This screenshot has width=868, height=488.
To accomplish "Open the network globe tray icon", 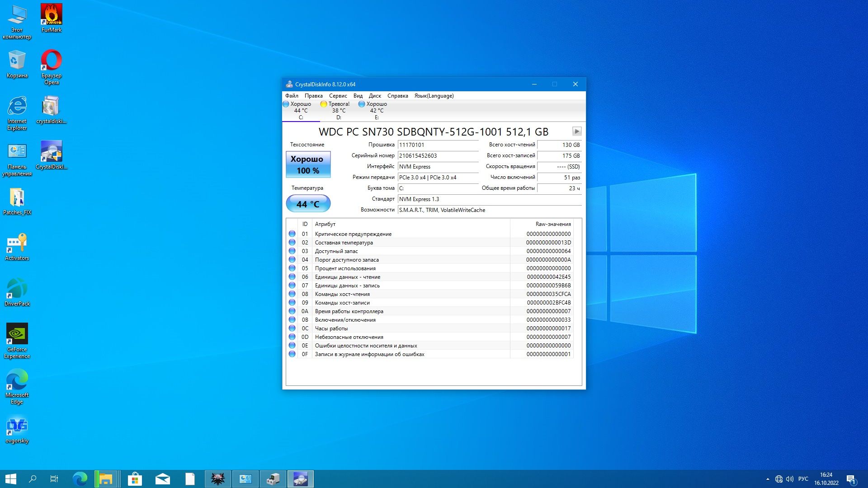I will pyautogui.click(x=778, y=479).
